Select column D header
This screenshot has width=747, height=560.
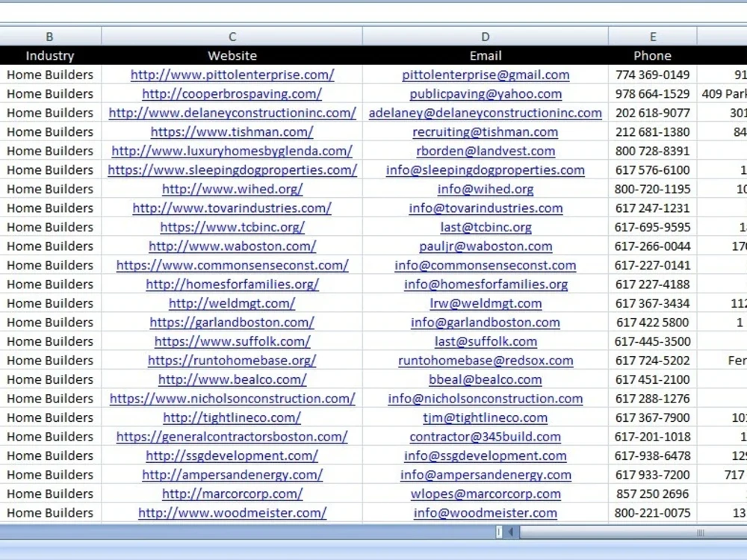coord(486,37)
